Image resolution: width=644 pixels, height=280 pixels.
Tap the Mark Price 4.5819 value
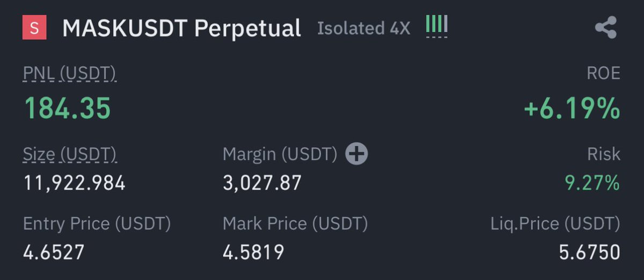[x=253, y=252]
